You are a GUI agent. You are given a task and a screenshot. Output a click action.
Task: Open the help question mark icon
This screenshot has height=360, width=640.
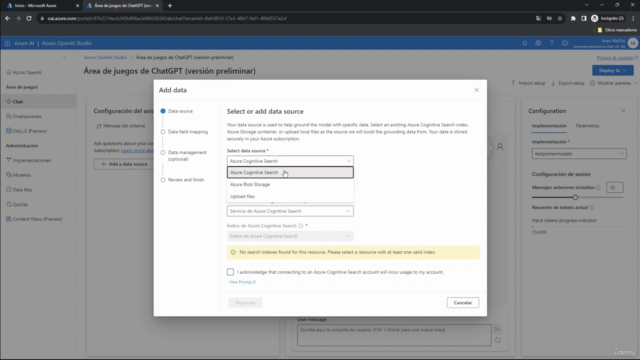[x=551, y=43]
